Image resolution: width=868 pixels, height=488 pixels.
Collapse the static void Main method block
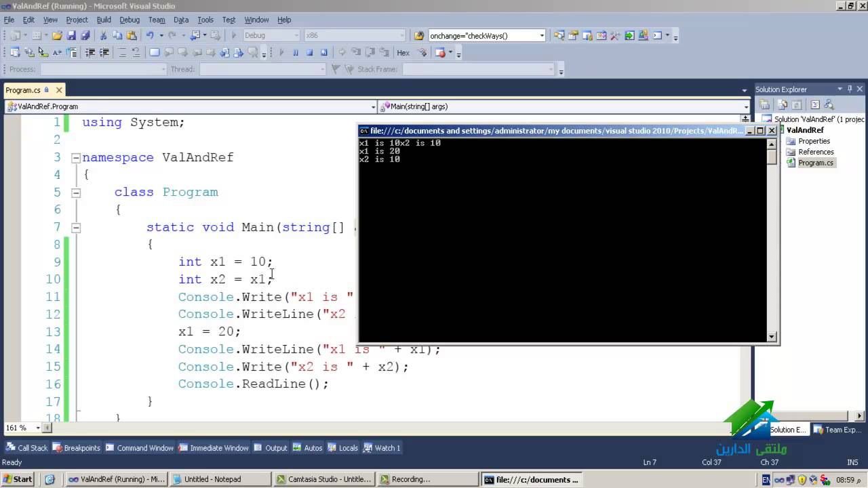(76, 228)
